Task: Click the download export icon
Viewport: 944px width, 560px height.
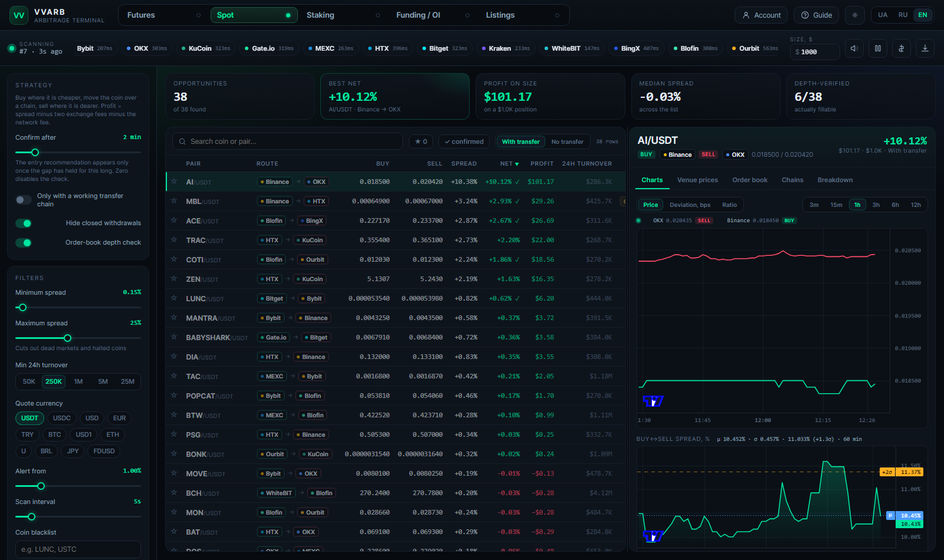Action: (x=925, y=48)
